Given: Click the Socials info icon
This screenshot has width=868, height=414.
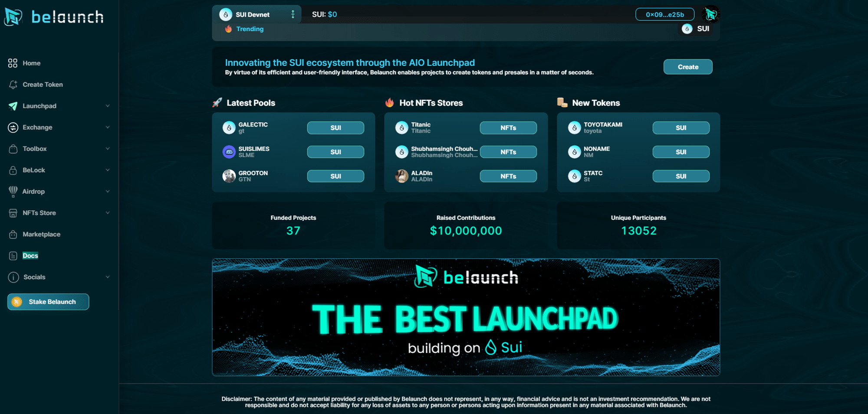Looking at the screenshot, I should click(13, 277).
